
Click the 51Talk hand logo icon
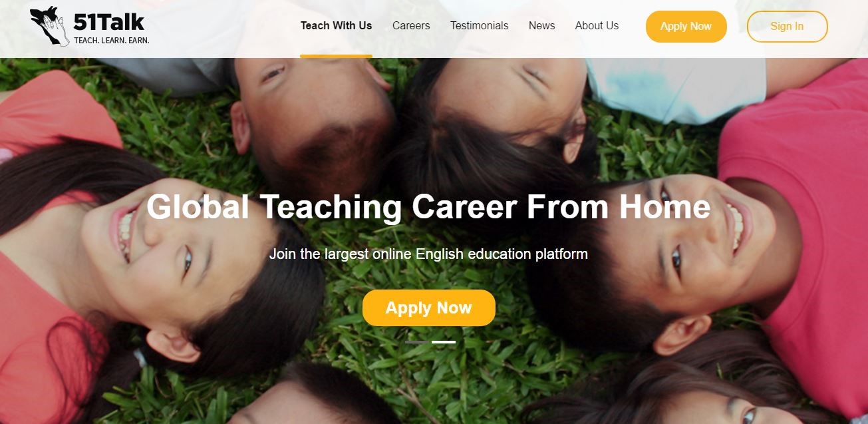coord(50,27)
